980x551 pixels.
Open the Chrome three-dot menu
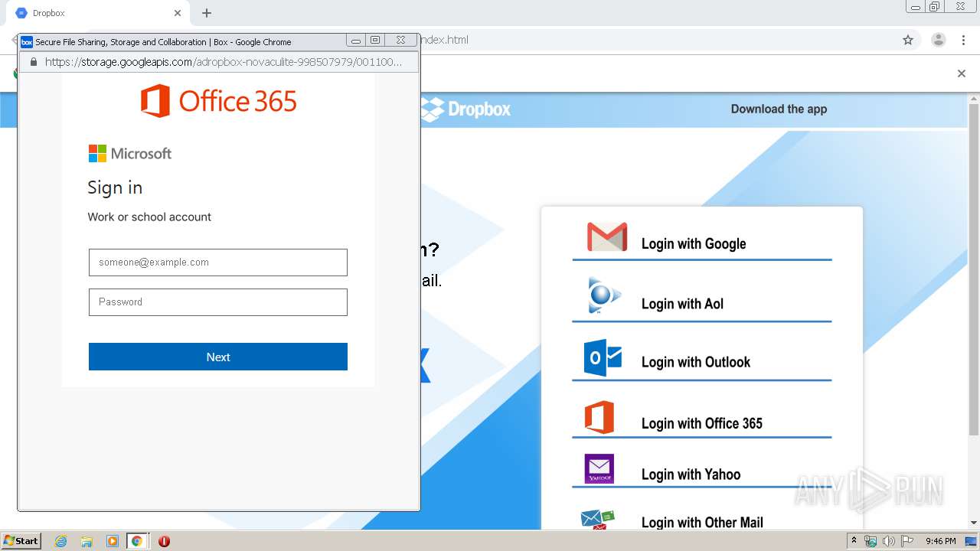pyautogui.click(x=964, y=40)
